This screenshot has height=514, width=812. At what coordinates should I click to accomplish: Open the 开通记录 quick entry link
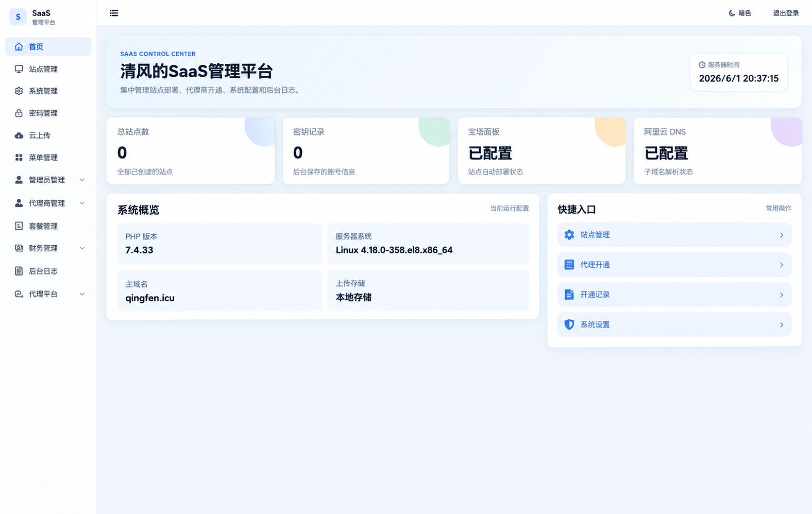pyautogui.click(x=674, y=295)
